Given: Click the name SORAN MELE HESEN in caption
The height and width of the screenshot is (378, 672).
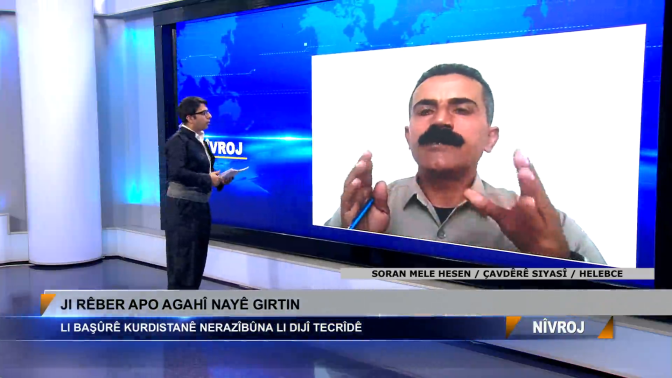Looking at the screenshot, I should pyautogui.click(x=420, y=274).
